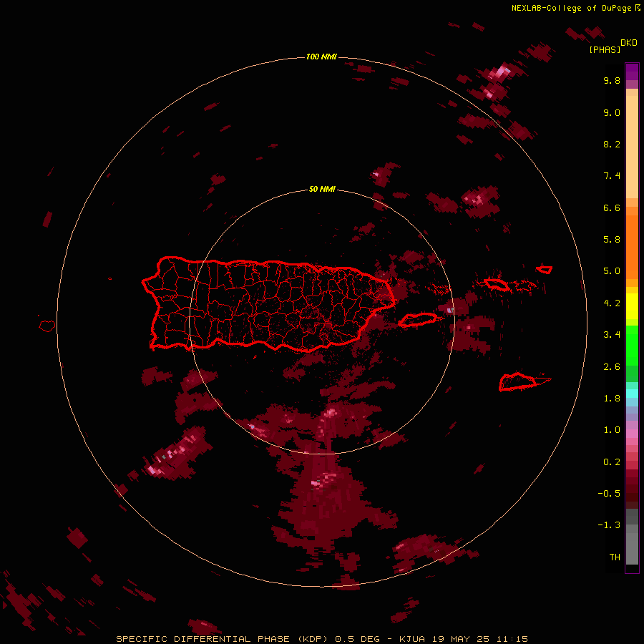Click the Vieques island outline east of Puerto Rico
Viewport: 644px width, 644px height.
(x=417, y=320)
